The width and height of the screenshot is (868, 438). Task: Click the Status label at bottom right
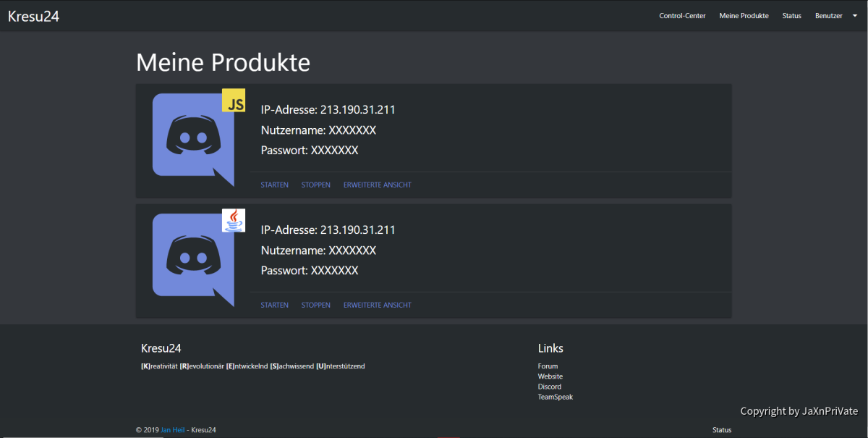click(721, 429)
